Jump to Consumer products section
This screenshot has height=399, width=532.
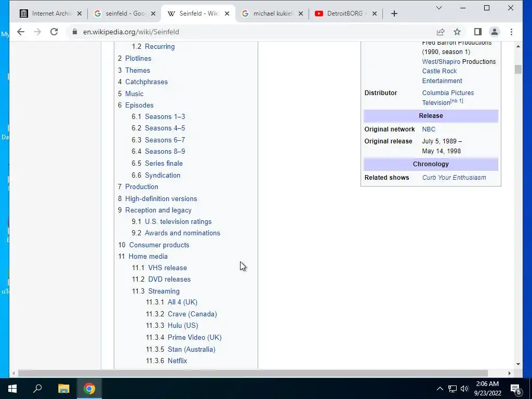(x=159, y=245)
